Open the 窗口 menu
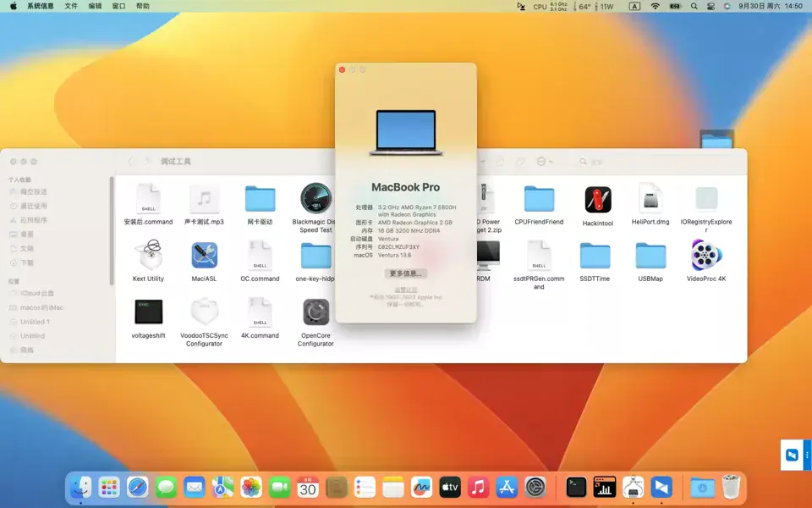Viewport: 812px width, 508px height. tap(118, 6)
